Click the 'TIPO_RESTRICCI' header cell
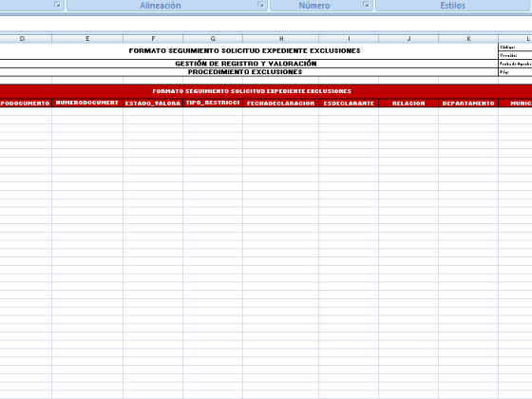 [213, 103]
